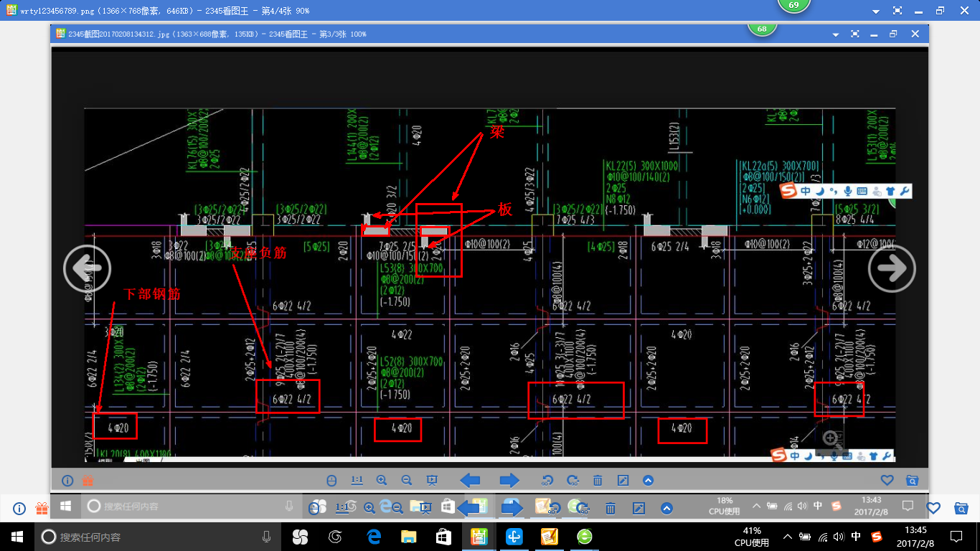Open image info in wrty123456789.png viewer toolbar
The image size is (980, 551).
(x=19, y=509)
